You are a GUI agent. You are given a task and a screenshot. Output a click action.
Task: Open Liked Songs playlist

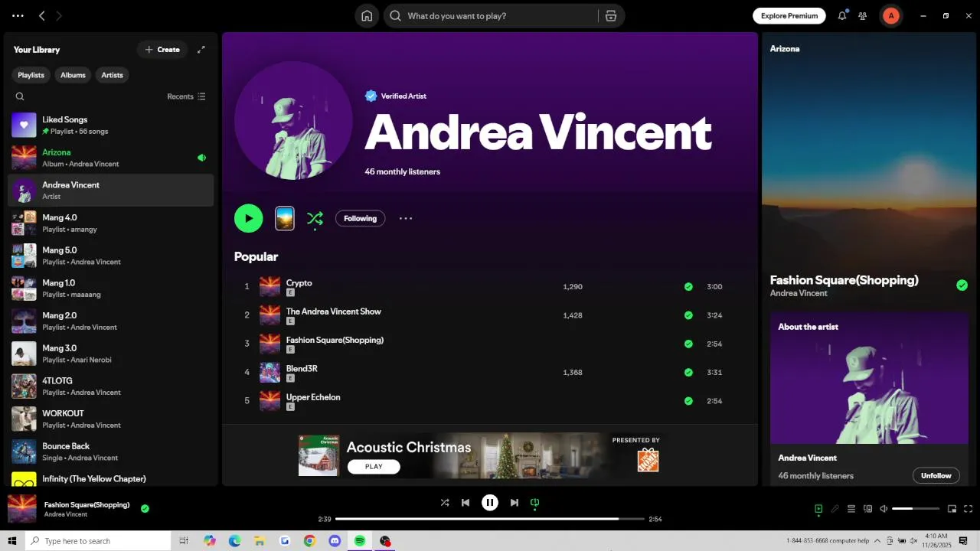point(111,125)
